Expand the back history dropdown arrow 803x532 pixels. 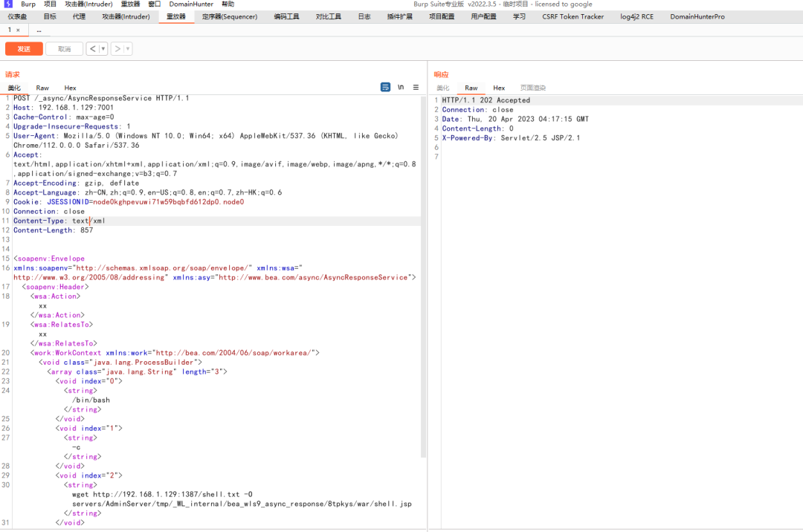click(103, 49)
